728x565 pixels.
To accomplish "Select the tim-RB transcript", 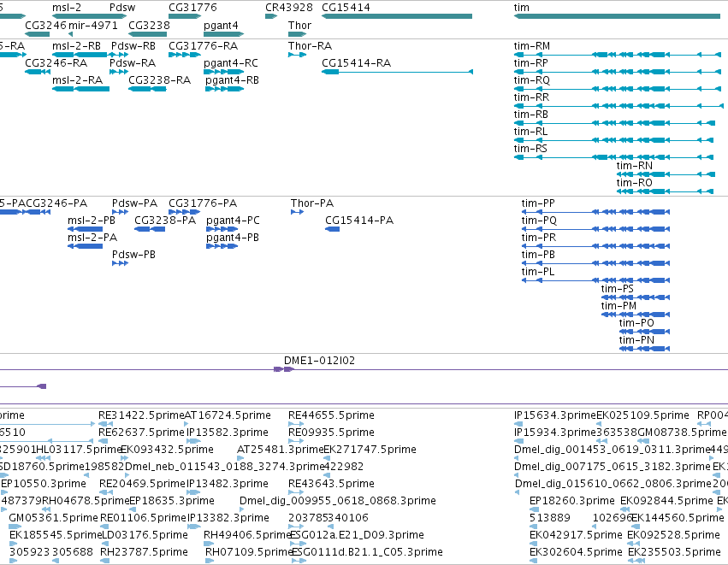I will [614, 123].
